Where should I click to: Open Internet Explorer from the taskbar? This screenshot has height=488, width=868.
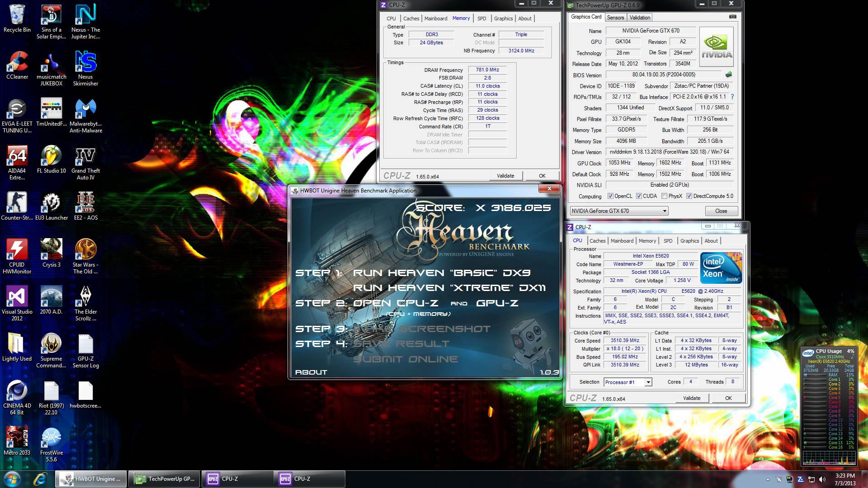click(x=40, y=479)
